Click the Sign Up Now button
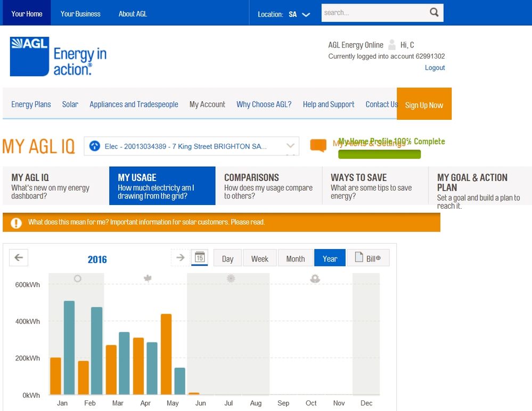Image resolution: width=532 pixels, height=411 pixels. (424, 104)
